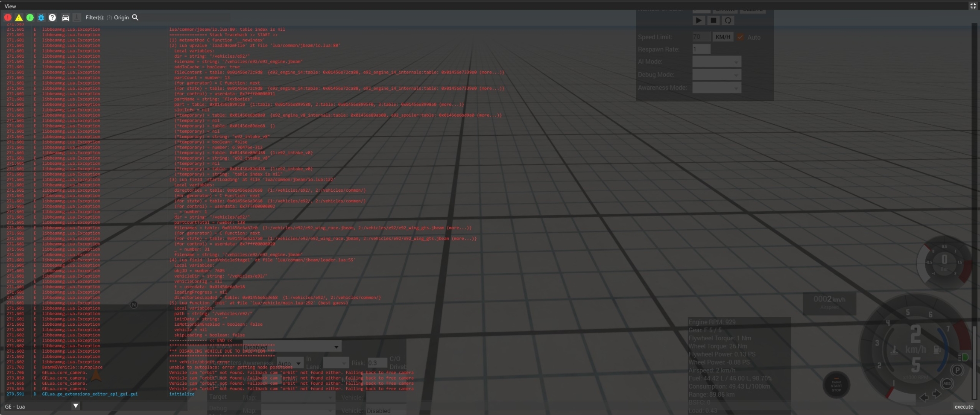
Task: Stop traffic with the square stop button
Action: (713, 20)
